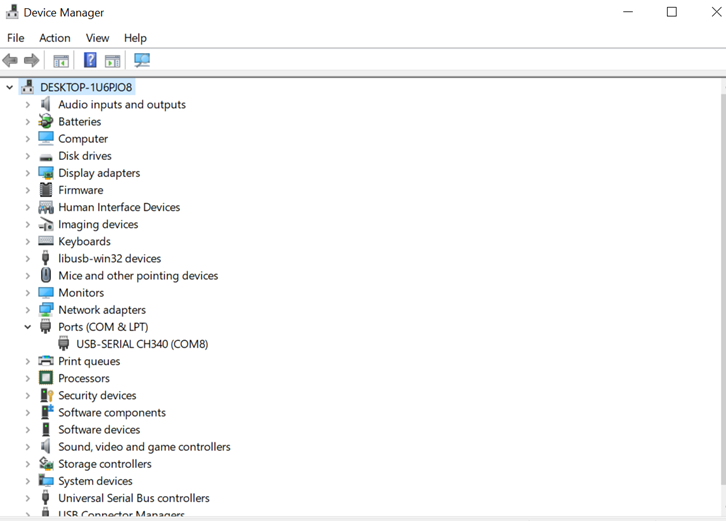Select USB-SERIAL CH340 (COM8) device

(x=142, y=344)
